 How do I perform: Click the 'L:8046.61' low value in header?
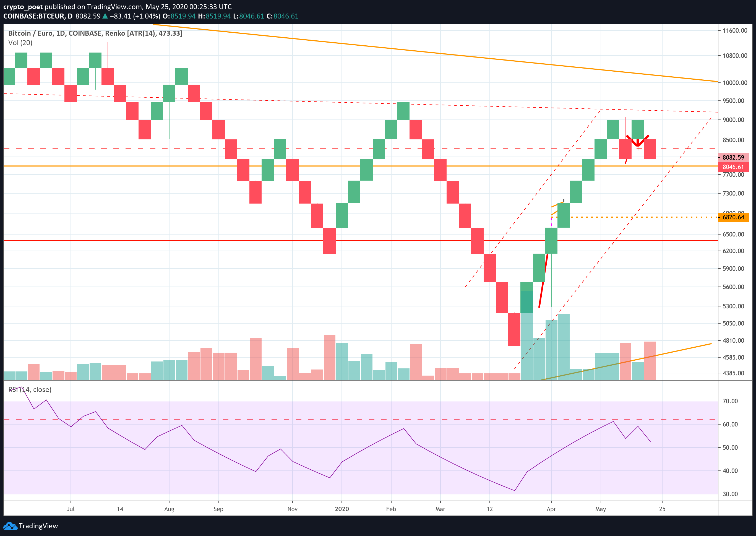249,16
